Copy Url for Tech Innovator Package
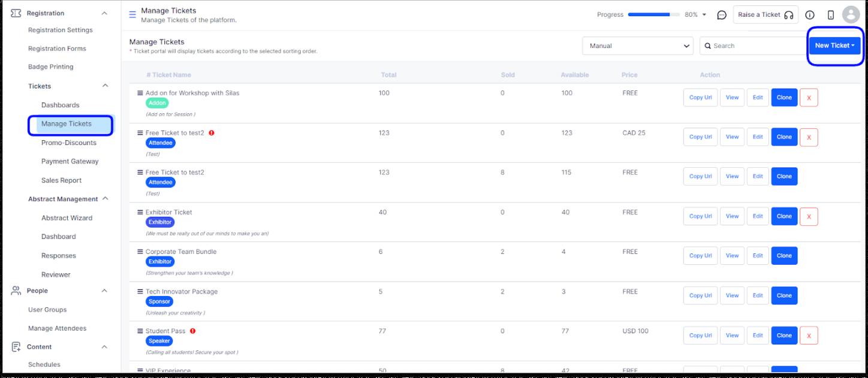The height and width of the screenshot is (378, 868). coord(700,295)
